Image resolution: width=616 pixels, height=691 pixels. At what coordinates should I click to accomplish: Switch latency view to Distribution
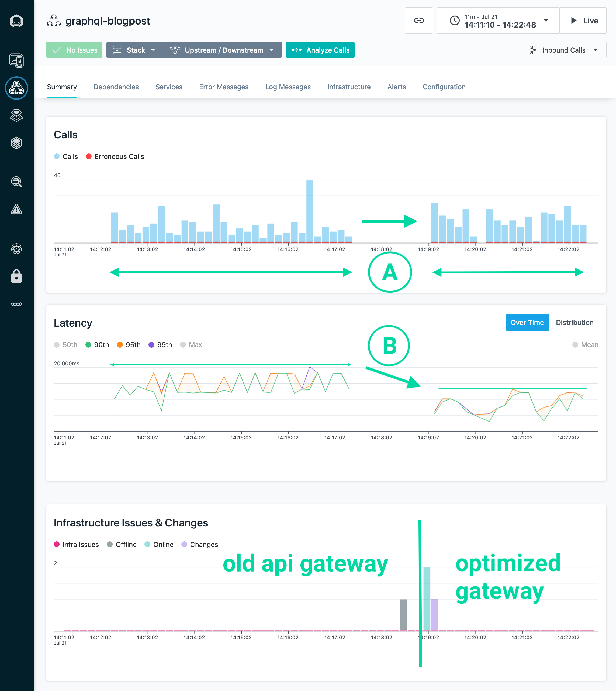point(575,323)
